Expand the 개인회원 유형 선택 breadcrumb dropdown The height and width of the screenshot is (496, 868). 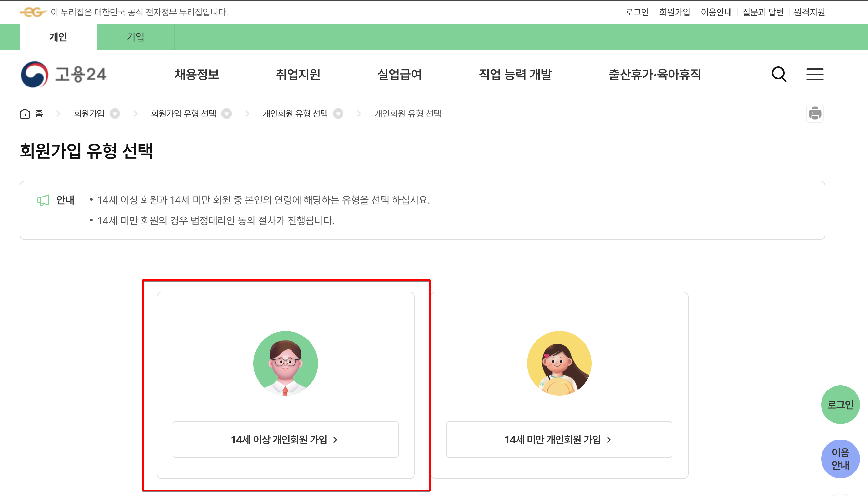338,114
